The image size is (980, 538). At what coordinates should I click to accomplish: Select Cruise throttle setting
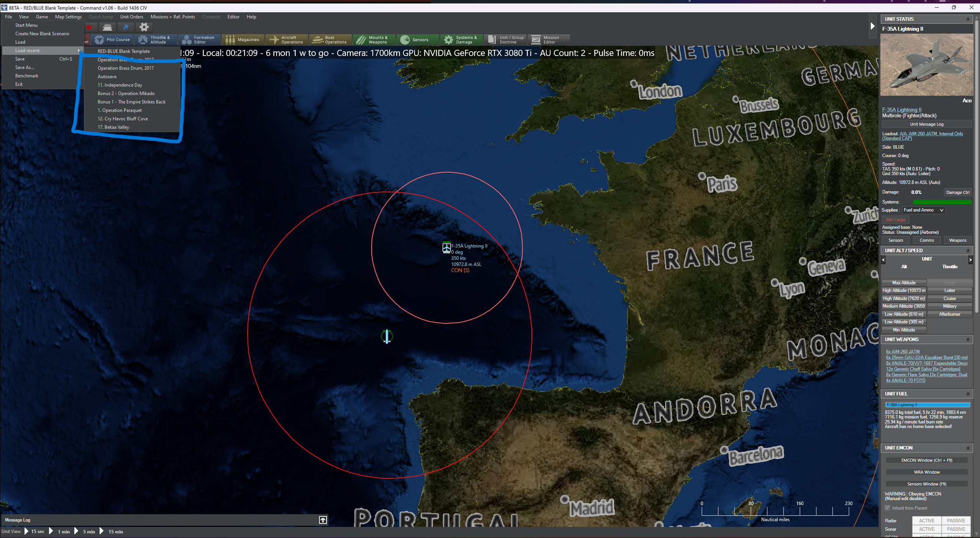point(950,299)
